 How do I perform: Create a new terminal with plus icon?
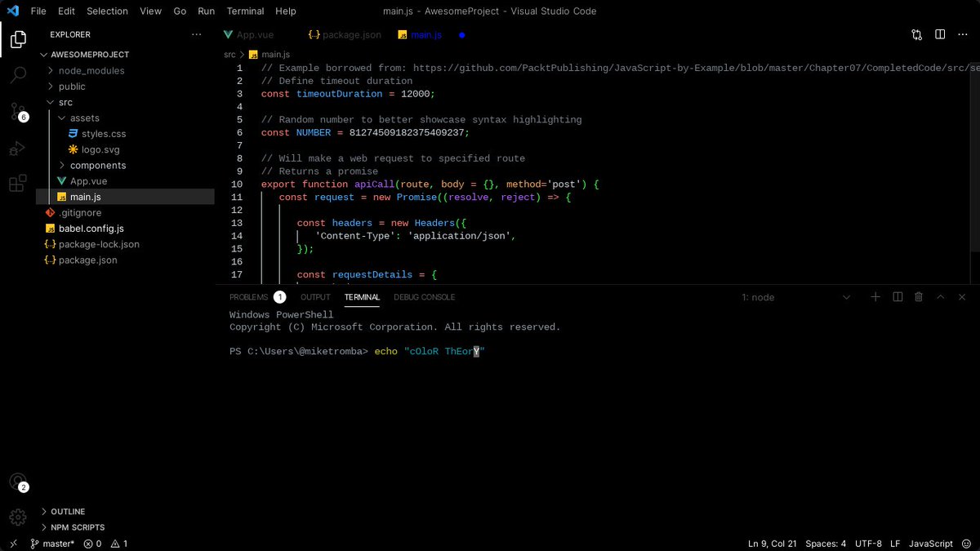(x=875, y=297)
